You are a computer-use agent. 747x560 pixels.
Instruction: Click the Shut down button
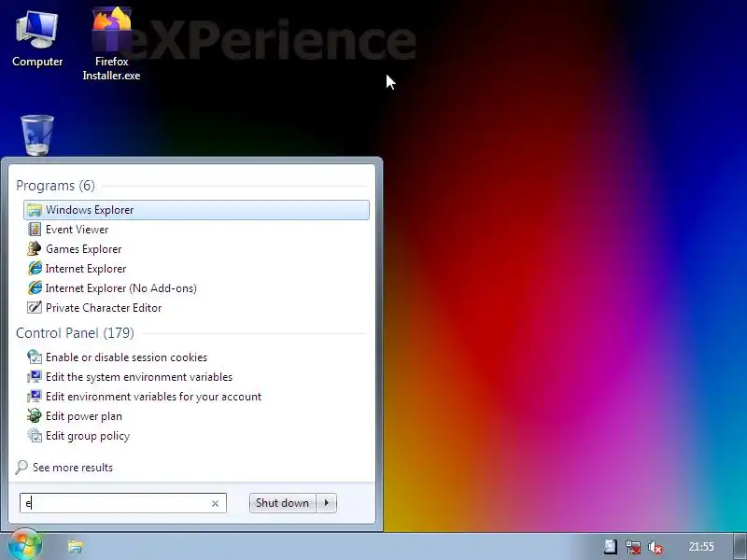pyautogui.click(x=283, y=503)
